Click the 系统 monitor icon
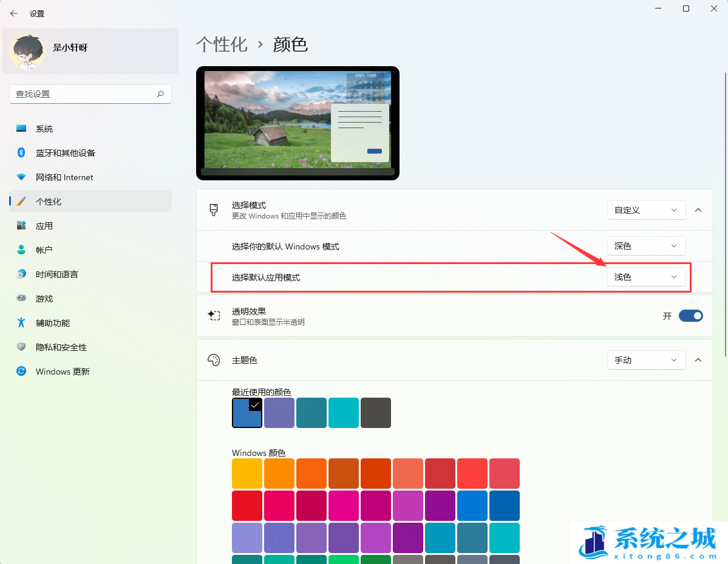Screen dimensions: 728x564 tap(21, 129)
